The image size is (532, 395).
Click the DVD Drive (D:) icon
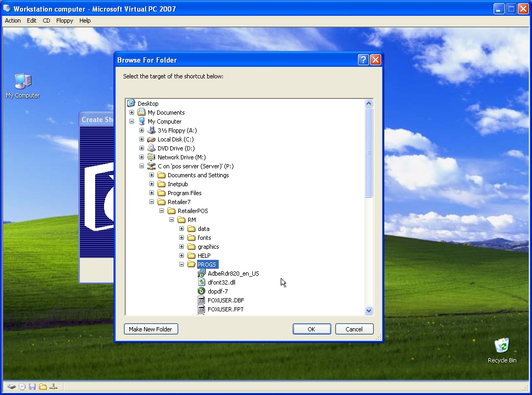pos(151,148)
